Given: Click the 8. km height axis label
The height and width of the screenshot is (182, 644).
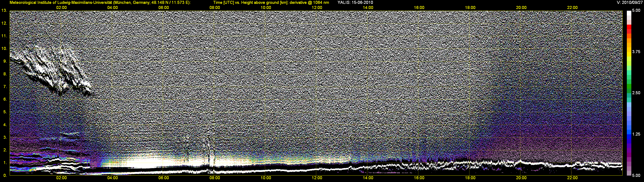Looking at the screenshot, I should (5, 74).
